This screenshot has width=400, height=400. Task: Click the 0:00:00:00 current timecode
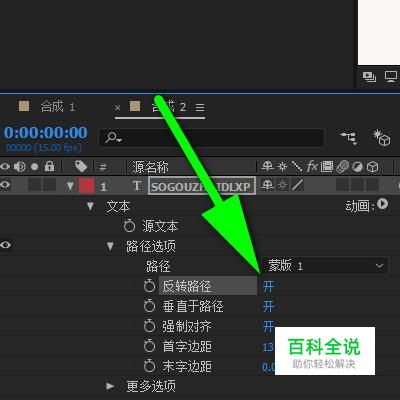46,133
